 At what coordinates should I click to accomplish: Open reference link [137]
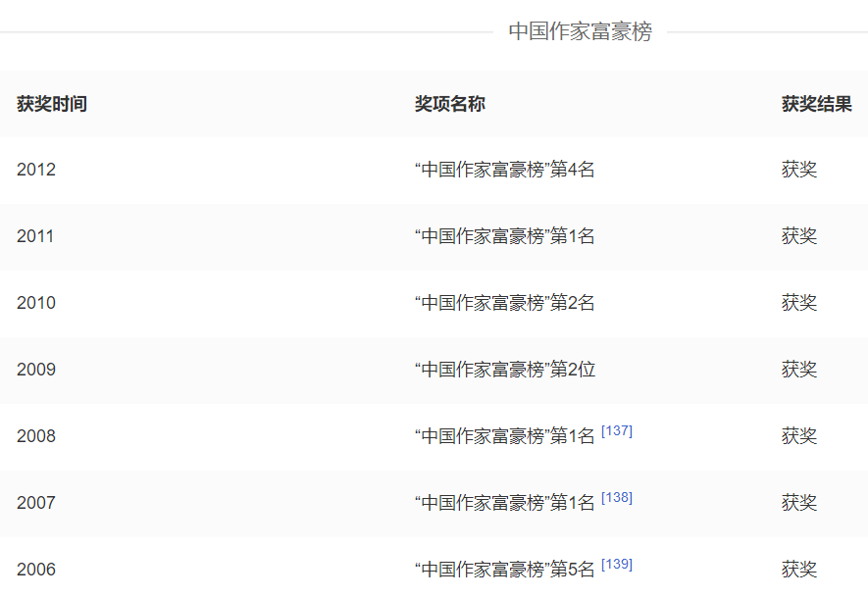coord(616,431)
